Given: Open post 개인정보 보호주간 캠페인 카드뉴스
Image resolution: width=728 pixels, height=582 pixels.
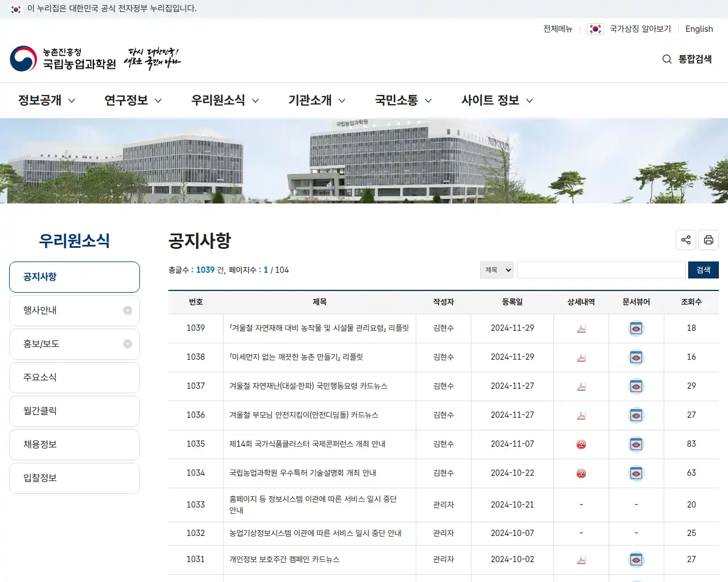Looking at the screenshot, I should coord(284,559).
